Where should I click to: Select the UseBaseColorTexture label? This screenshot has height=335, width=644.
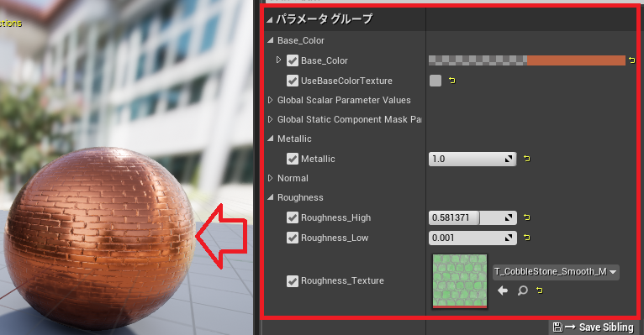(x=346, y=81)
